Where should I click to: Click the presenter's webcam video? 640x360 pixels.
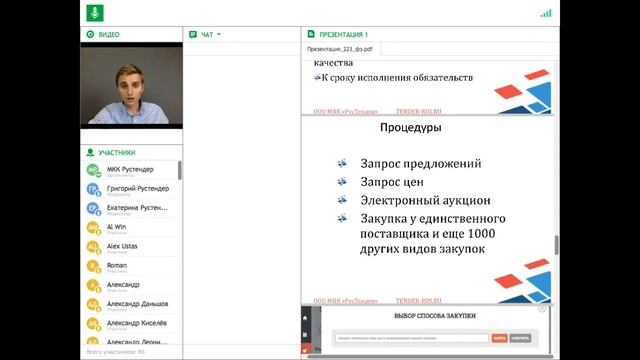pyautogui.click(x=131, y=85)
